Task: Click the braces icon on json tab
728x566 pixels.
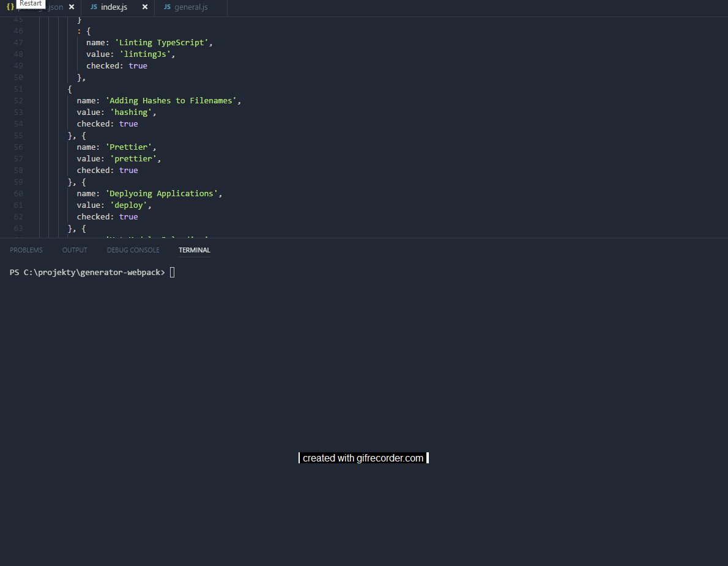Action: tap(10, 7)
